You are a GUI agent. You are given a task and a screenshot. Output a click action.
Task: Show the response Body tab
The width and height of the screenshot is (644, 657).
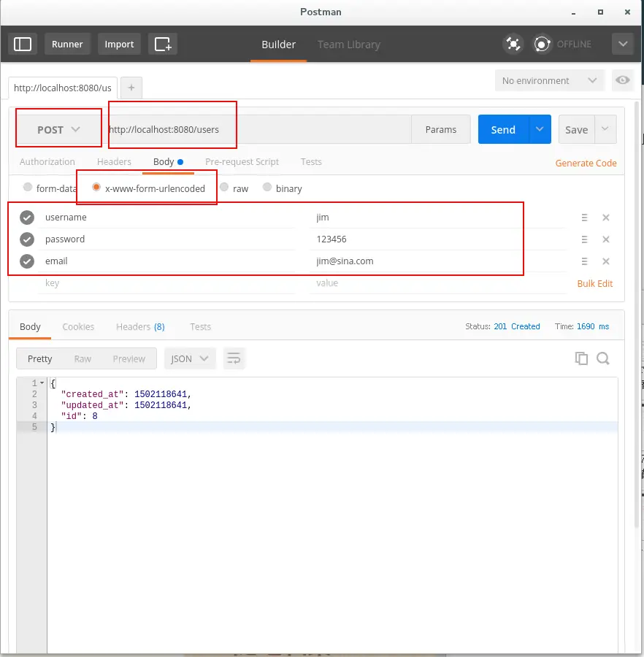(x=30, y=327)
